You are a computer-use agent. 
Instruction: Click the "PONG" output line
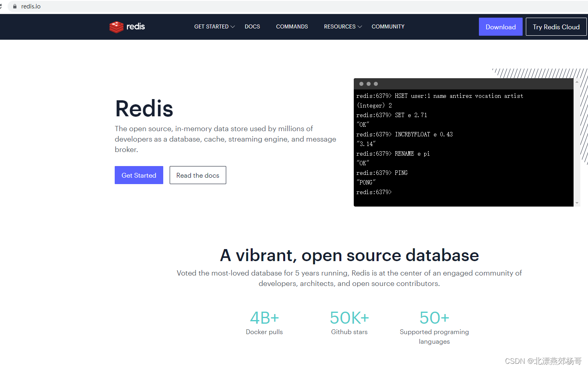point(366,182)
